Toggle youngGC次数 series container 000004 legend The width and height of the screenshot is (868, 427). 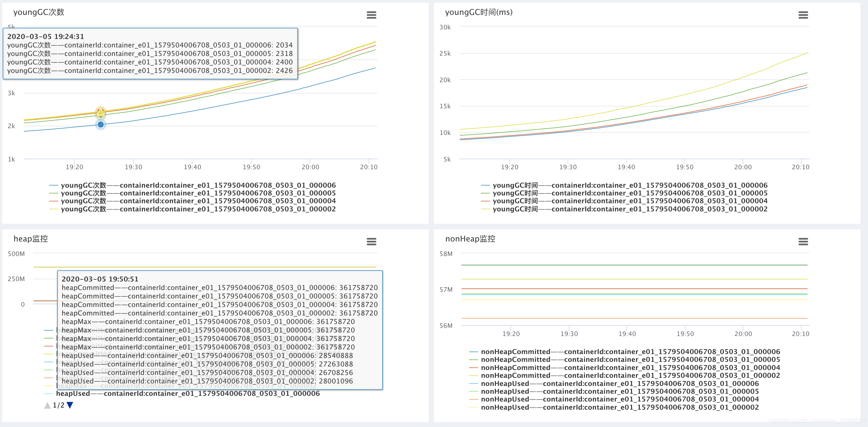[x=193, y=201]
